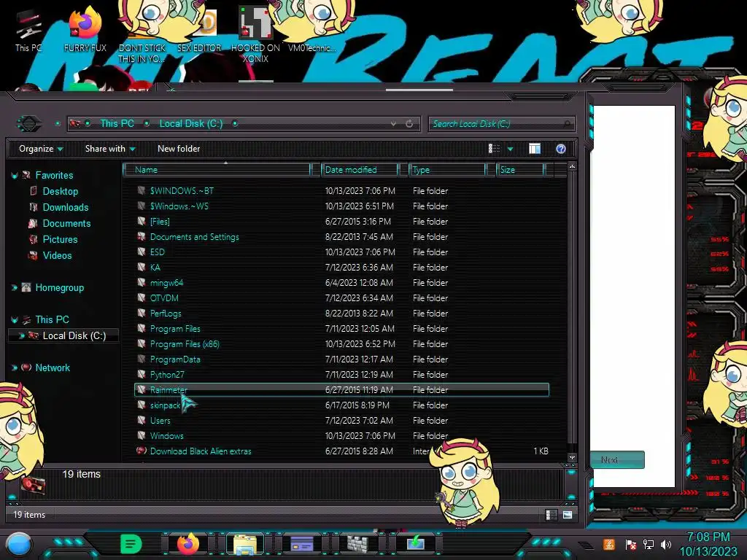Open the network tray icon
Viewport: 747px width, 560px height.
[648, 544]
